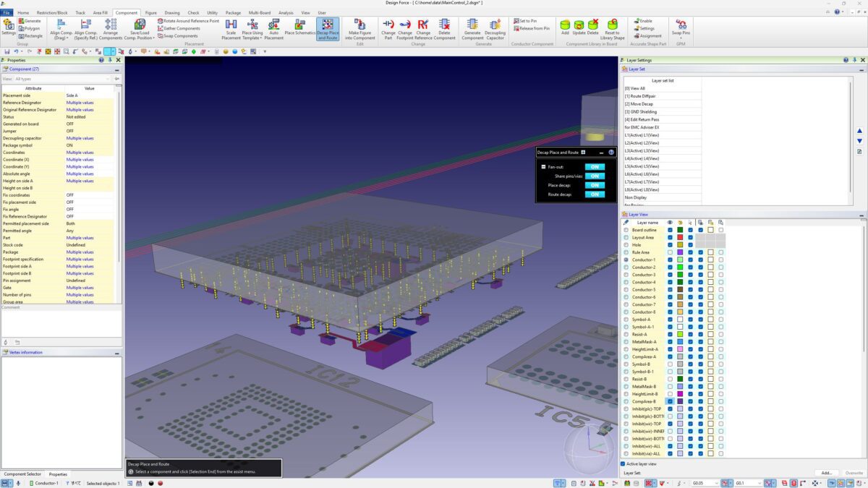Image resolution: width=868 pixels, height=488 pixels.
Task: Select the Decap Place and Route tool
Action: click(327, 30)
